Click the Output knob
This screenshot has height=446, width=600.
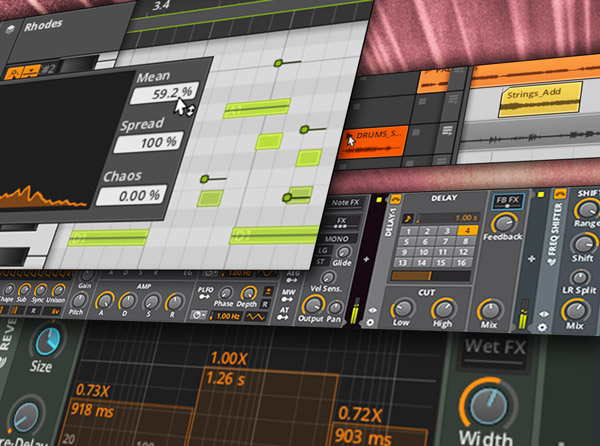pyautogui.click(x=312, y=305)
